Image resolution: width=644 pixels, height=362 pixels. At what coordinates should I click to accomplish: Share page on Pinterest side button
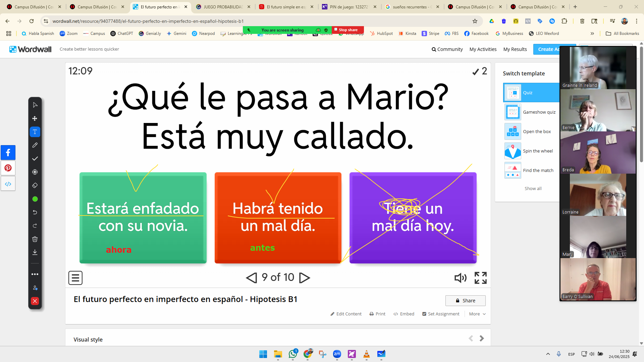coord(8,168)
